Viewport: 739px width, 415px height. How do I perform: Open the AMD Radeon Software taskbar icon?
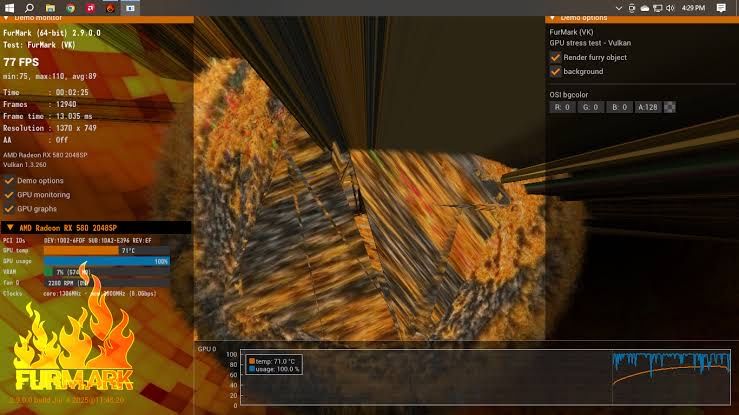tap(90, 8)
